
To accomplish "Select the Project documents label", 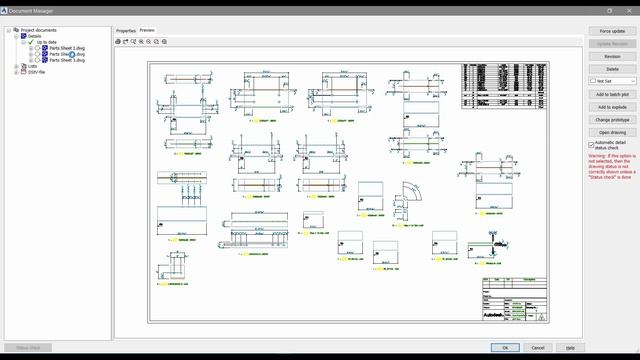I will pos(38,30).
